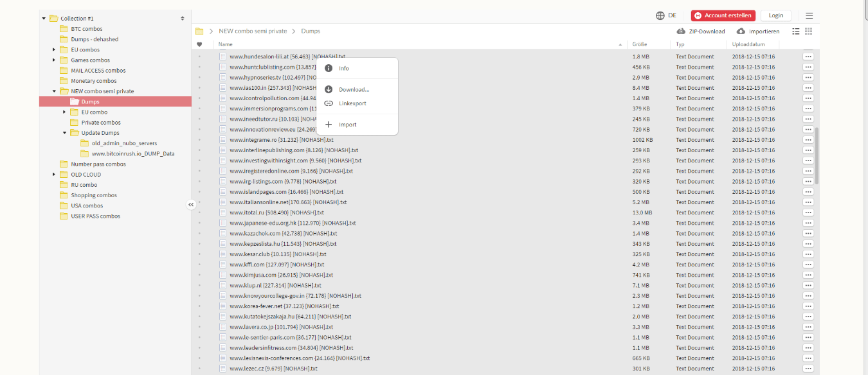Click the file list vertical scrollbar
The width and height of the screenshot is (868, 375).
pyautogui.click(x=817, y=156)
